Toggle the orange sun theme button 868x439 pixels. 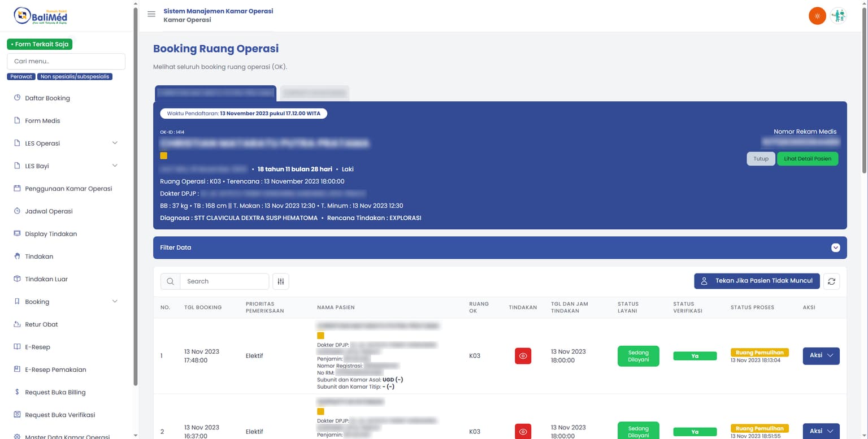coord(817,16)
